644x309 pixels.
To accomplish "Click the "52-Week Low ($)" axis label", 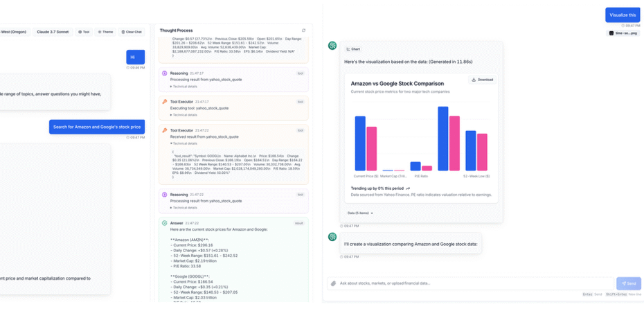I will (x=476, y=176).
